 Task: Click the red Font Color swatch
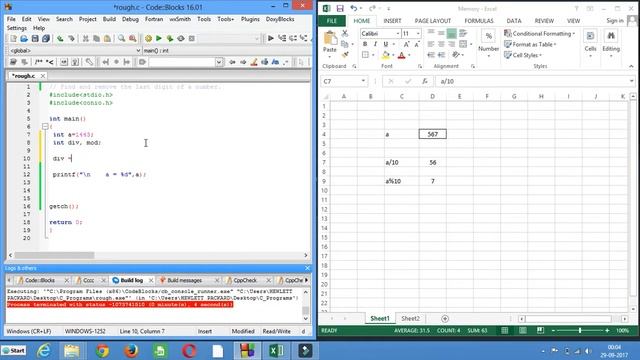point(401,55)
